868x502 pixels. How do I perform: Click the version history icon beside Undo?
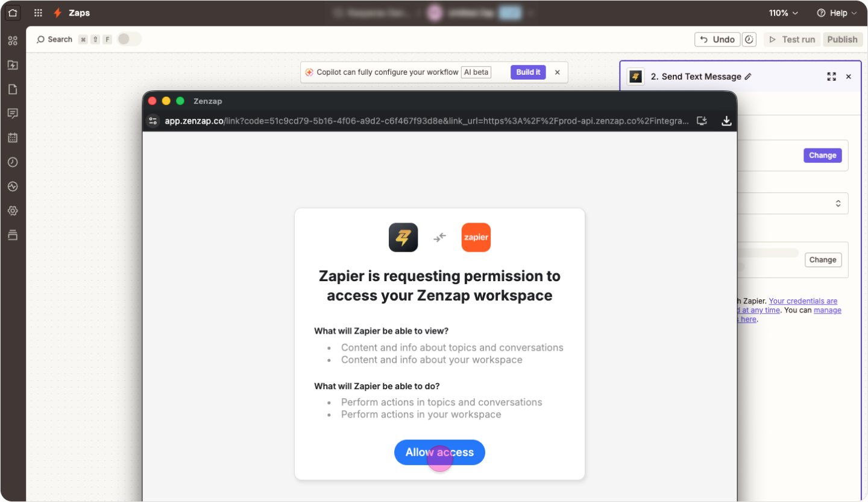tap(749, 39)
